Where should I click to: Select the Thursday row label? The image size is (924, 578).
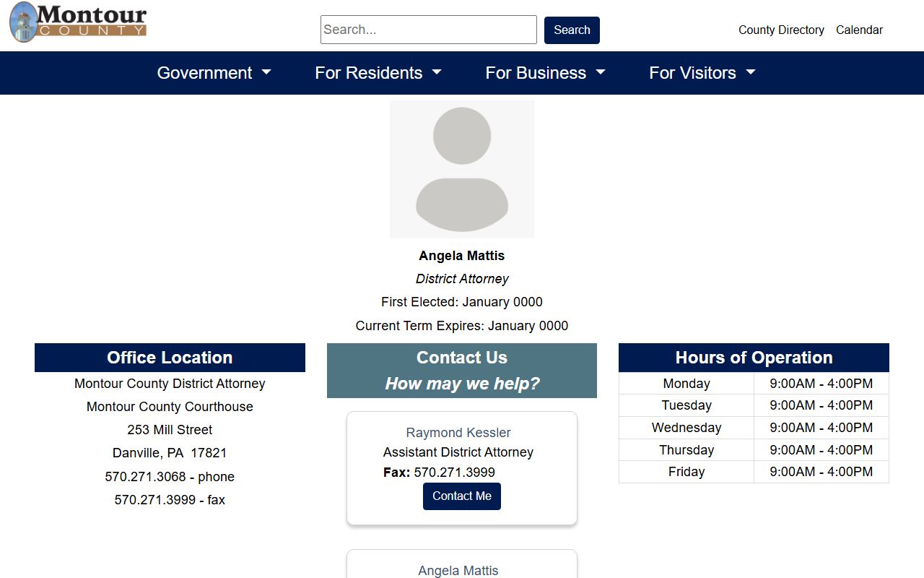tap(687, 450)
